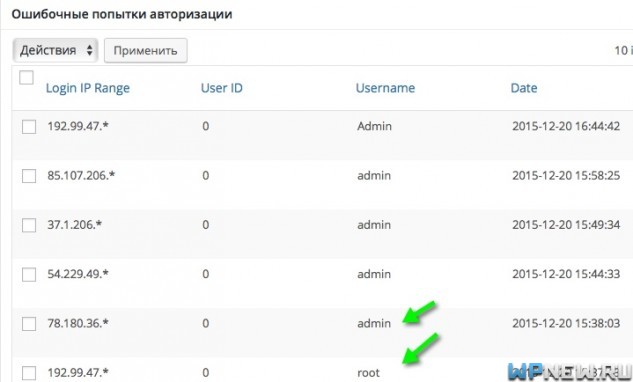Sort by Login IP Range column

(x=88, y=88)
